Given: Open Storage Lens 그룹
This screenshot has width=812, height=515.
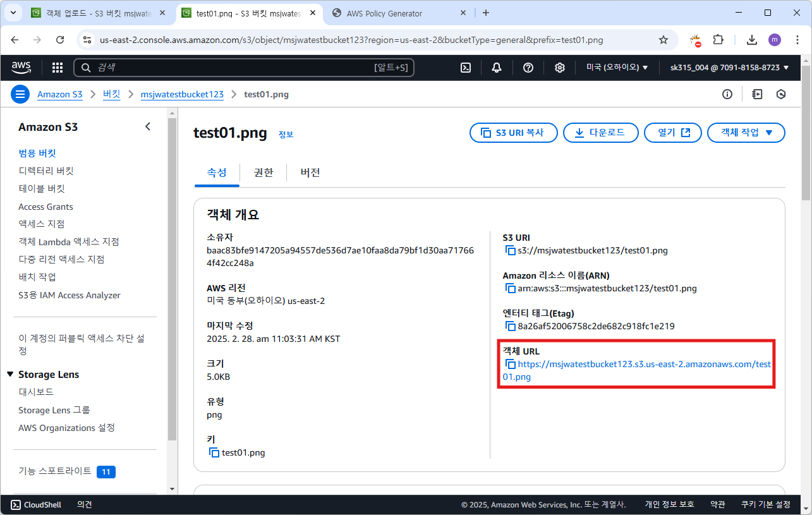Looking at the screenshot, I should 54,410.
